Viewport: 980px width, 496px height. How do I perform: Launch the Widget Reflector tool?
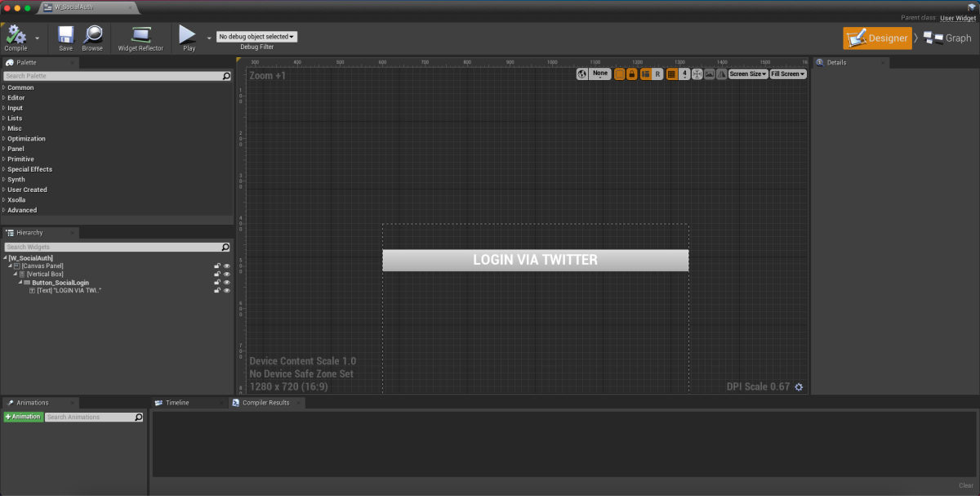(x=140, y=35)
